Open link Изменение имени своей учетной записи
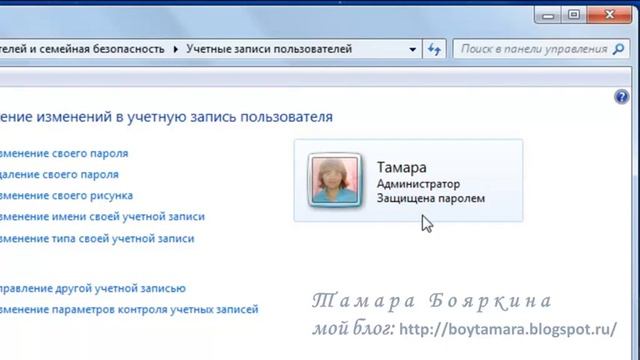The height and width of the screenshot is (360, 640). (x=102, y=216)
